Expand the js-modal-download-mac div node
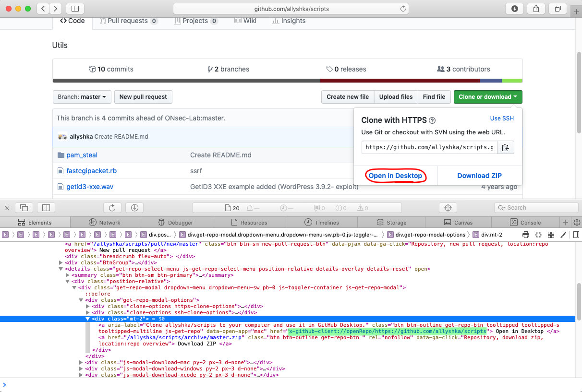The width and height of the screenshot is (582, 392). click(81, 362)
